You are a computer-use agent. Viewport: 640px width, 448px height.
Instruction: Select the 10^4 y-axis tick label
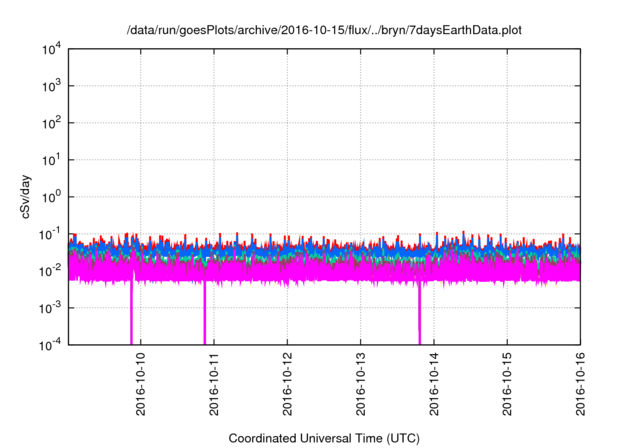pyautogui.click(x=52, y=50)
